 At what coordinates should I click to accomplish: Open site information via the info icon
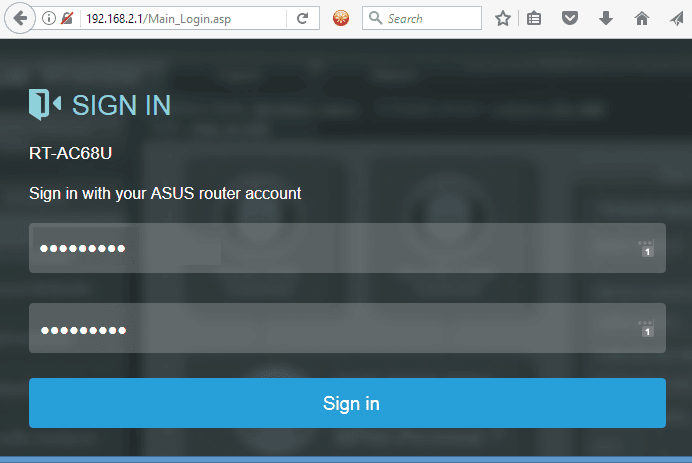[x=49, y=18]
